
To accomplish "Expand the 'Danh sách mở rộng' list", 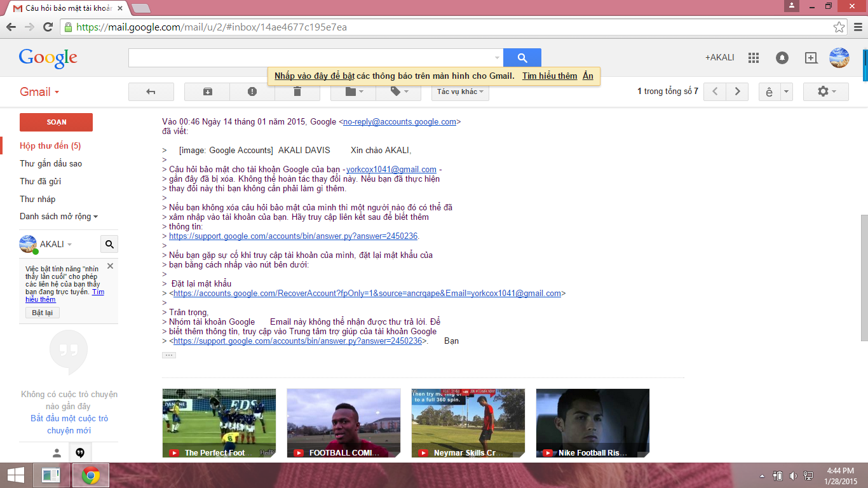I will [x=58, y=217].
